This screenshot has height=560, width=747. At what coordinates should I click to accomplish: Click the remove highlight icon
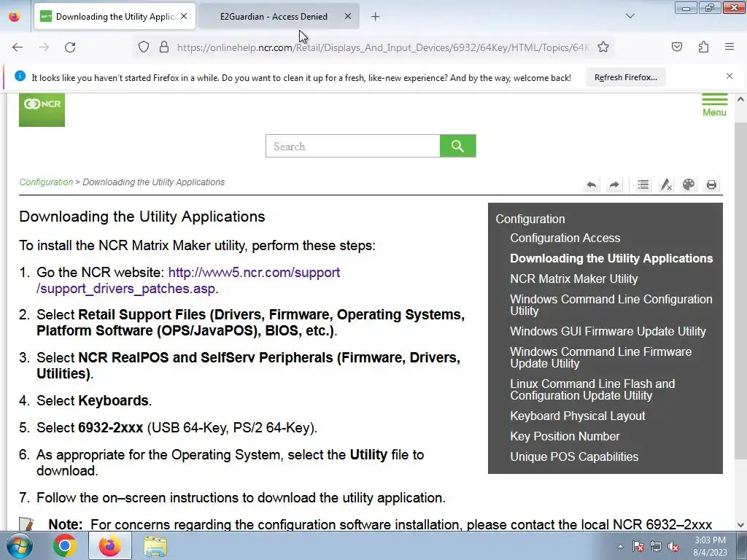666,184
